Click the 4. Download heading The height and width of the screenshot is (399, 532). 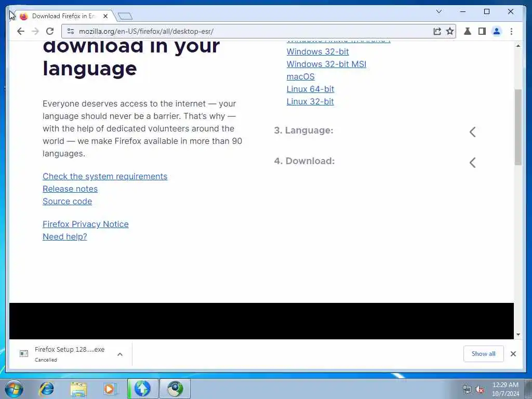point(304,161)
